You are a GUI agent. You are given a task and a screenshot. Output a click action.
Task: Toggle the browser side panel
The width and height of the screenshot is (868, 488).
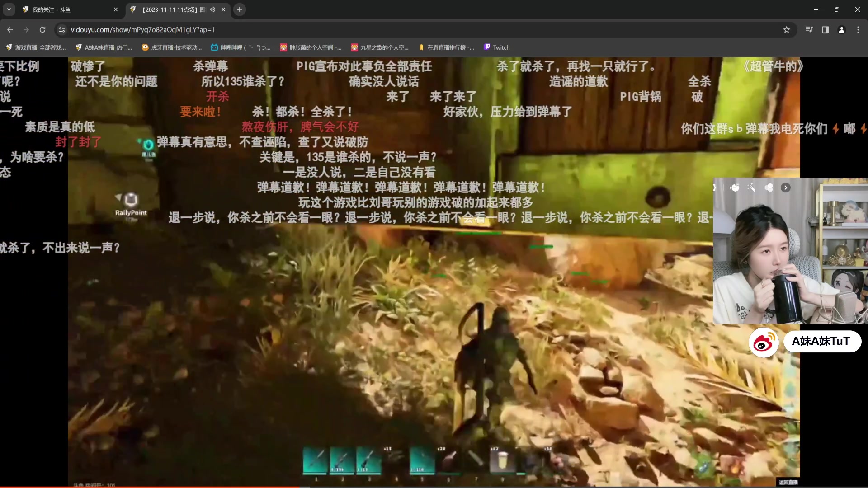pyautogui.click(x=826, y=30)
